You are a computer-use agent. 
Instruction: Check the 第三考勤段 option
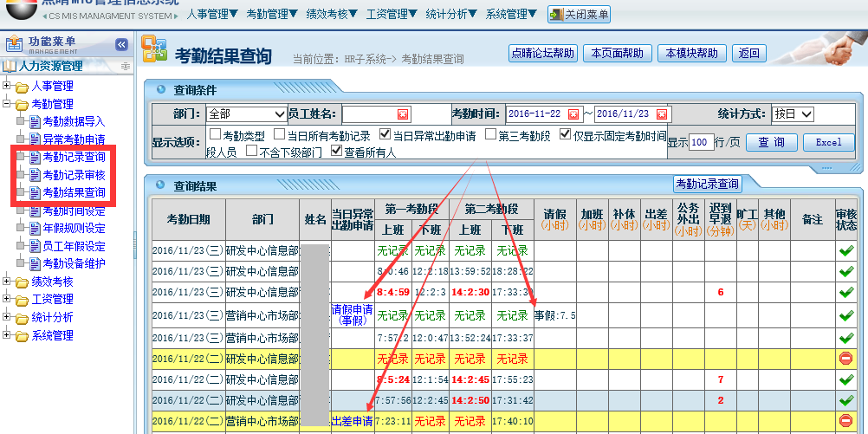click(490, 135)
